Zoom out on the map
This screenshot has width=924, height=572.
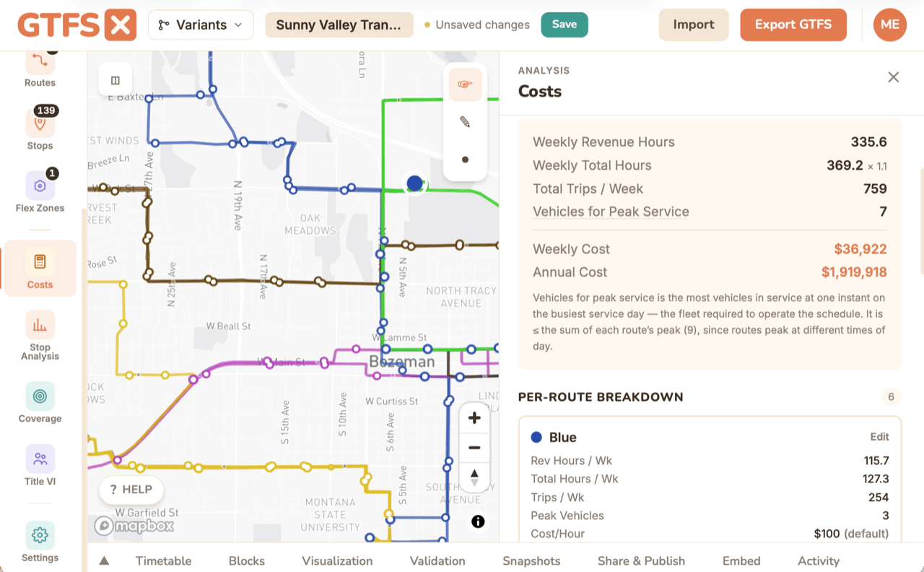tap(474, 448)
